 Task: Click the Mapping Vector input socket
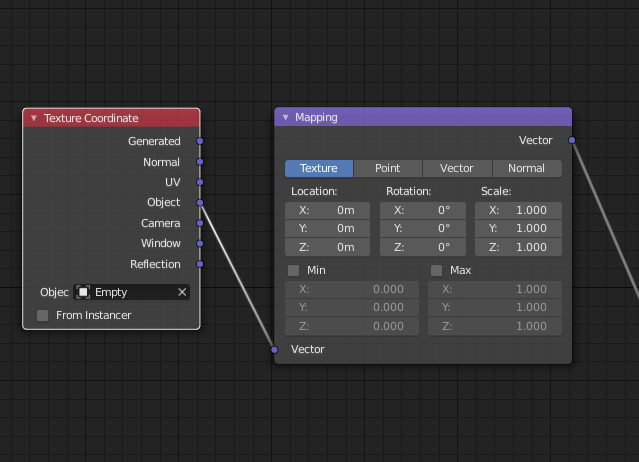tap(274, 350)
